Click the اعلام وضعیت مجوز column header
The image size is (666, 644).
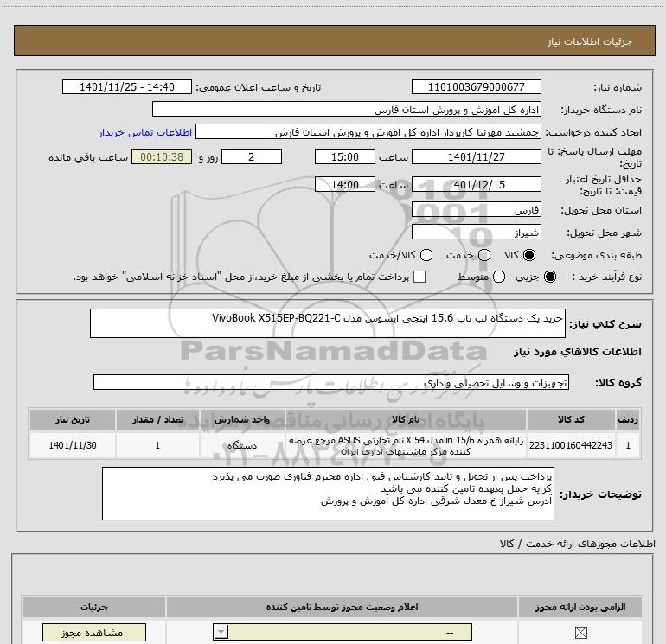342,607
